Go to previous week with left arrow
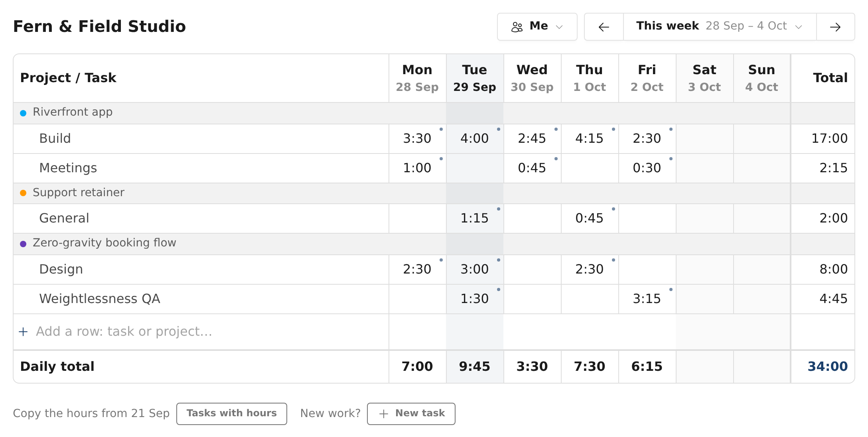This screenshot has width=868, height=437. pyautogui.click(x=604, y=27)
